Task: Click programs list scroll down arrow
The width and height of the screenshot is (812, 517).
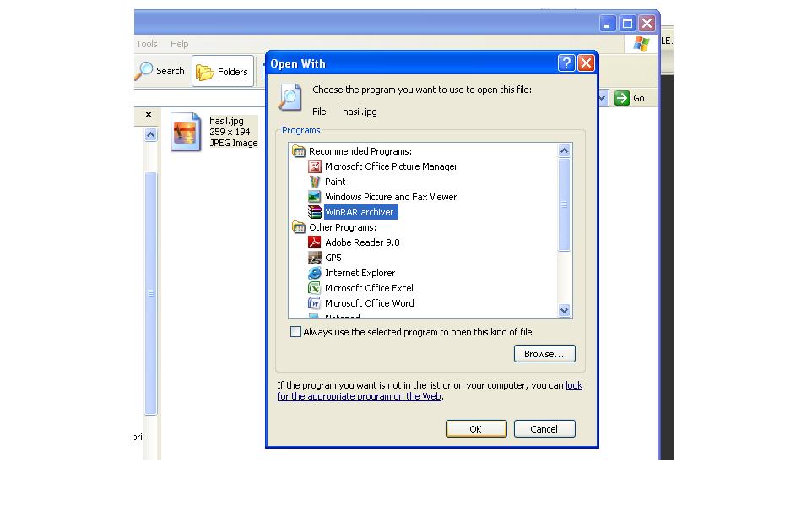Action: pyautogui.click(x=565, y=310)
